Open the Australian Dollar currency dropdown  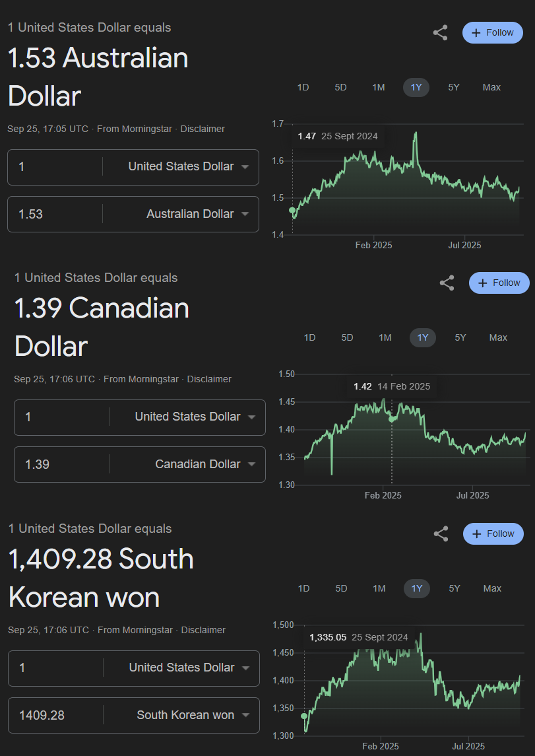[197, 214]
